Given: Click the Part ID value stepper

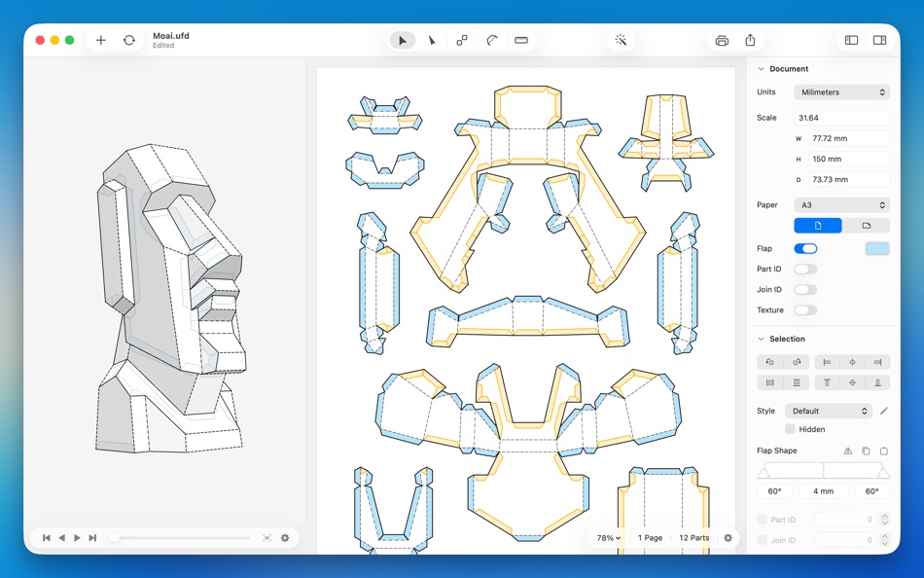Looking at the screenshot, I should click(884, 520).
